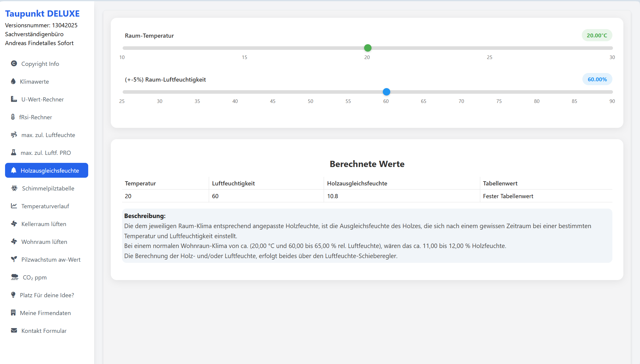Image resolution: width=640 pixels, height=364 pixels.
Task: Click the wind icon beside max. zul. Luftfeuchte
Action: pos(14,135)
